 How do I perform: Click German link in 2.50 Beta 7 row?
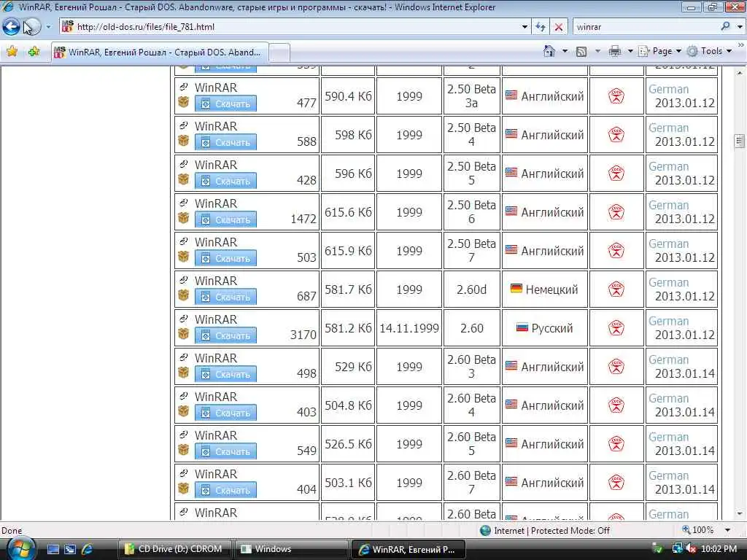pos(668,244)
